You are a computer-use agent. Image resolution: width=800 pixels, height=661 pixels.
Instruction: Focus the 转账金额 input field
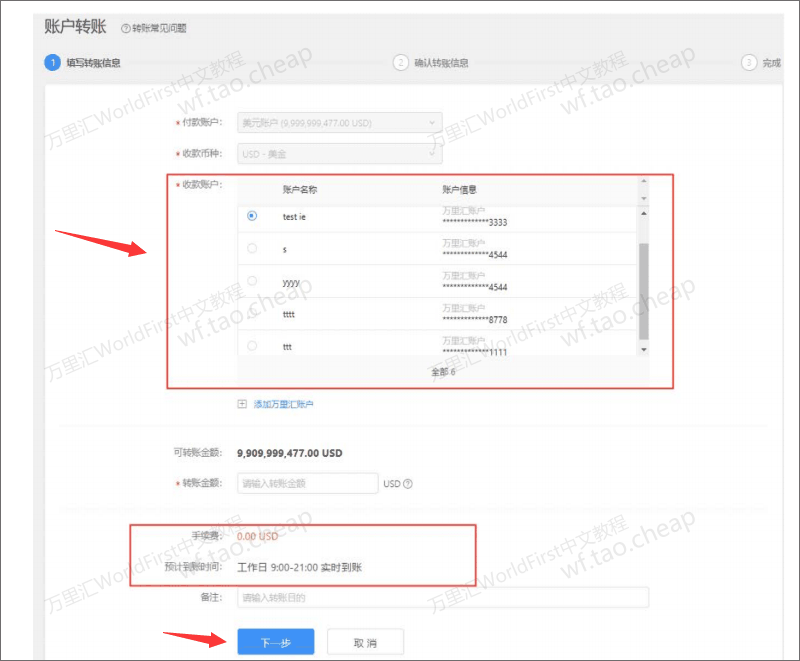pos(308,483)
